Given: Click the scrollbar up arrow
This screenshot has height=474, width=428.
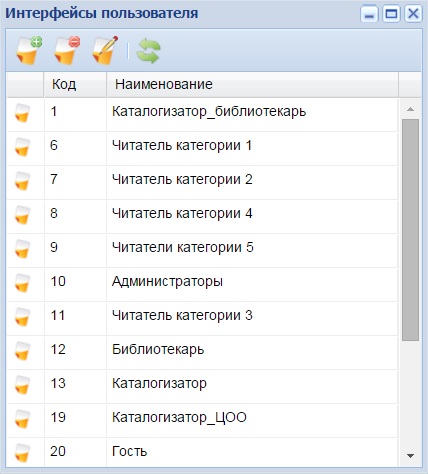Looking at the screenshot, I should pos(410,109).
